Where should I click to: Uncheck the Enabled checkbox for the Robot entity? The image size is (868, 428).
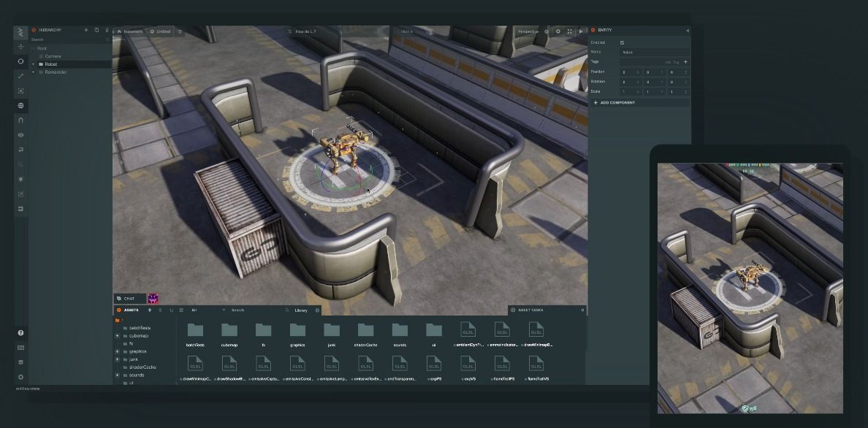click(622, 42)
